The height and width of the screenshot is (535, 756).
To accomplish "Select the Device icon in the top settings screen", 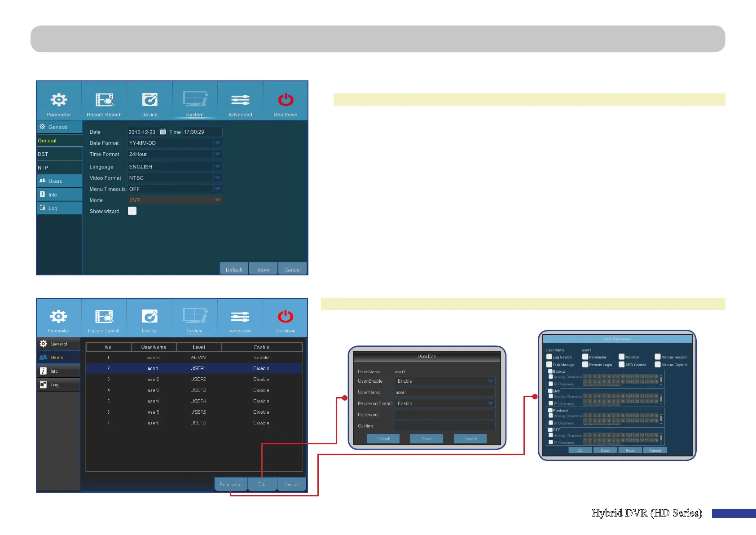I will click(149, 100).
